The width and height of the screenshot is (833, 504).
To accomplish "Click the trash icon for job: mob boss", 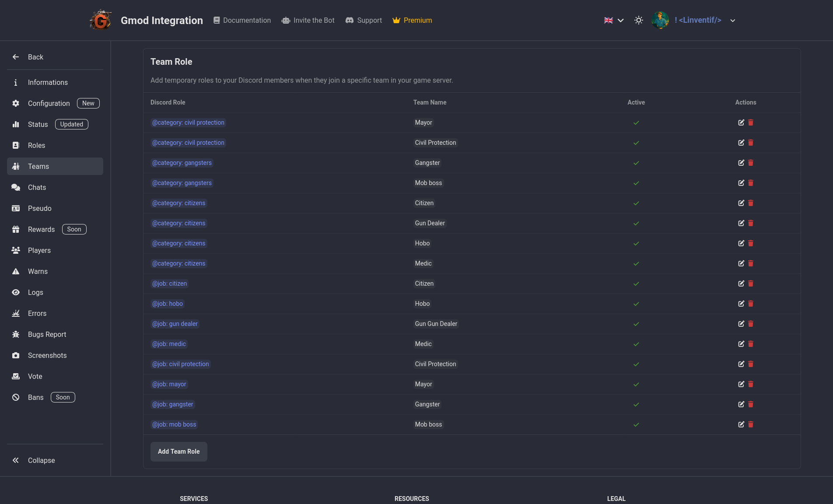I will (751, 424).
